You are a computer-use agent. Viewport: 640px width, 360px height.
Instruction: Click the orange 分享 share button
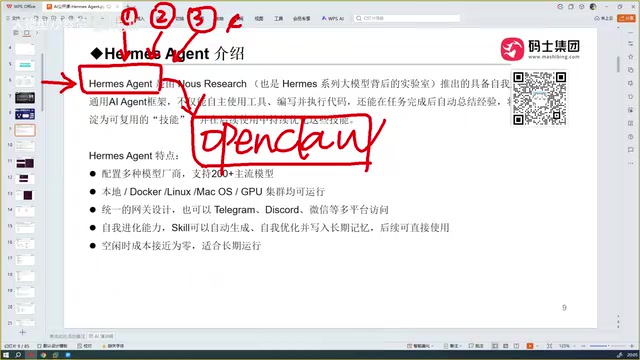pos(627,18)
